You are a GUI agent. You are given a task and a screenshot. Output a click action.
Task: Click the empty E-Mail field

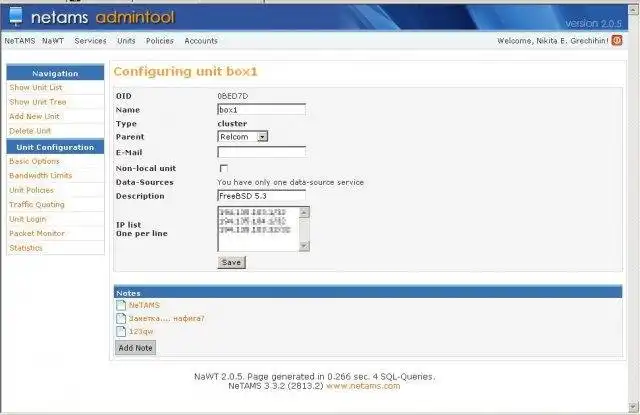(262, 152)
